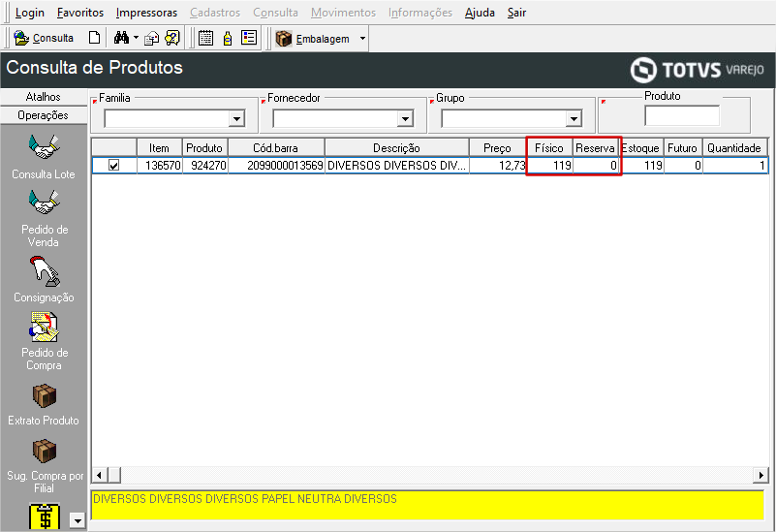The image size is (776, 532).
Task: Select the Atalhos sidebar tab
Action: pyautogui.click(x=44, y=97)
